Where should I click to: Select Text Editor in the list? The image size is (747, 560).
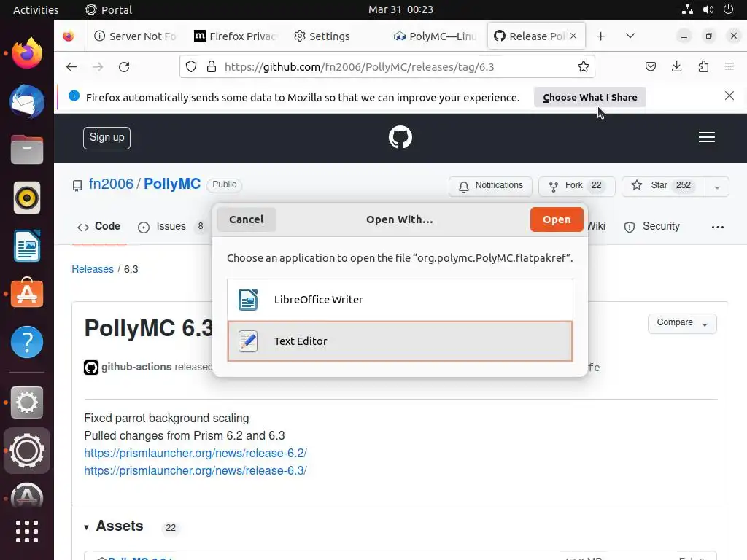(400, 341)
